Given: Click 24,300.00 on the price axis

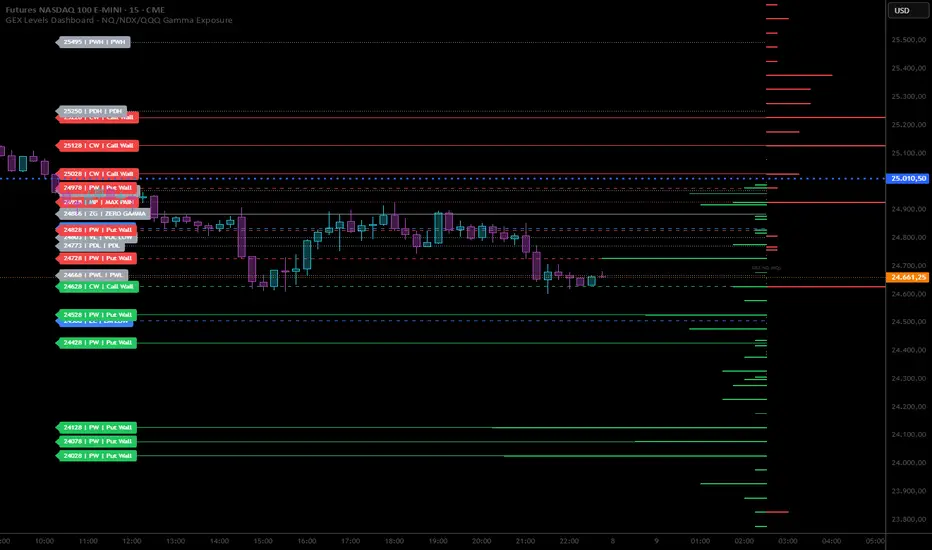Looking at the screenshot, I should click(908, 378).
